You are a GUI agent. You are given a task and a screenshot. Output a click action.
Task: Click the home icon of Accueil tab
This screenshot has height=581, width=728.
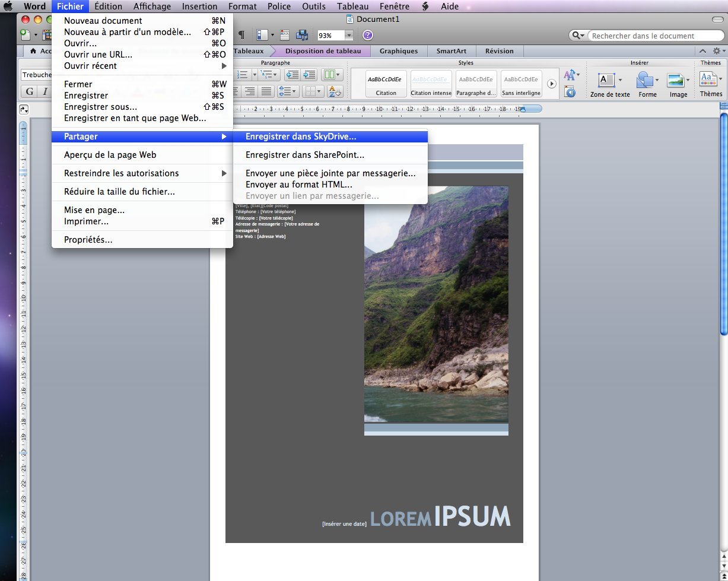pyautogui.click(x=33, y=51)
